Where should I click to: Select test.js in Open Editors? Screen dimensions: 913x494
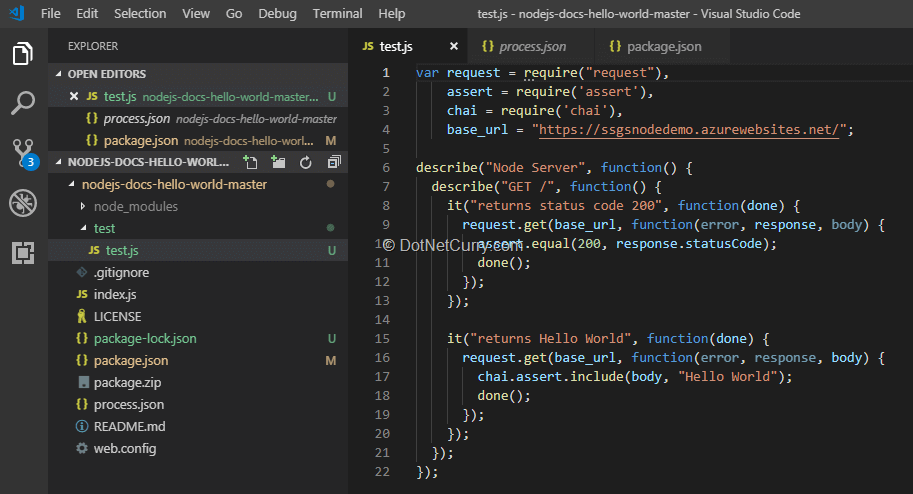pos(198,96)
